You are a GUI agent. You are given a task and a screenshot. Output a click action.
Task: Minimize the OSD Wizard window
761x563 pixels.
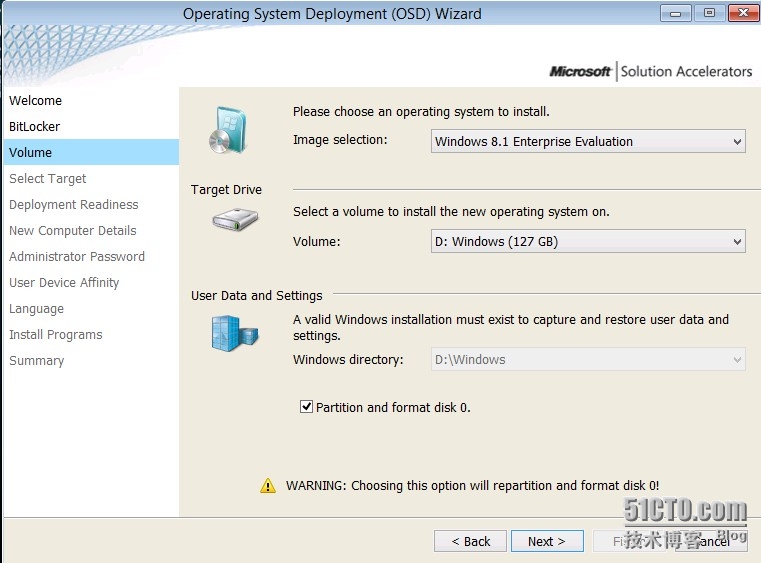coord(675,13)
